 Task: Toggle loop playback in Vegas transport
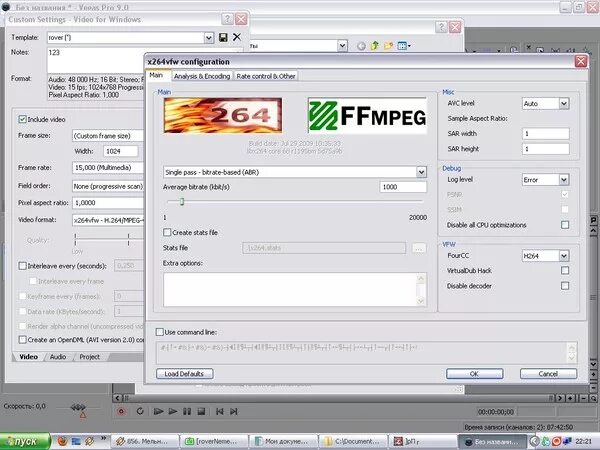point(140,411)
